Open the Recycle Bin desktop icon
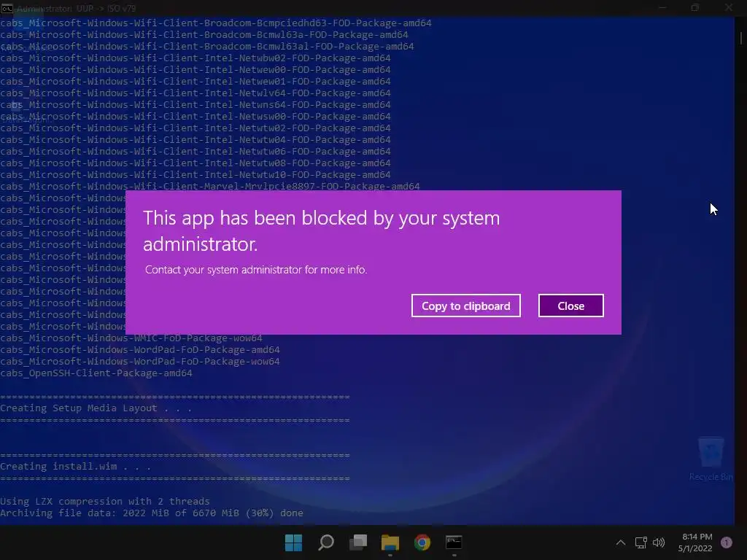This screenshot has height=560, width=747. point(711,458)
